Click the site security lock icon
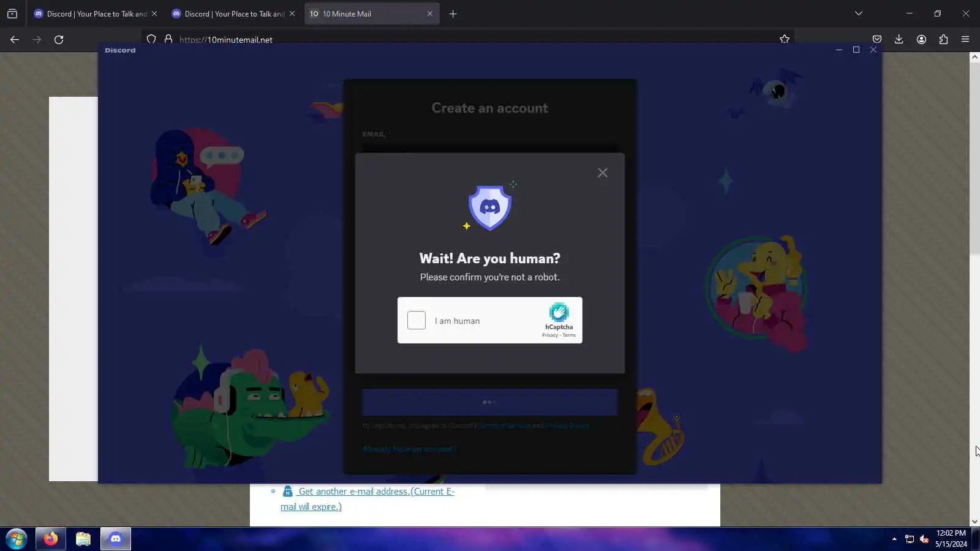 click(168, 39)
